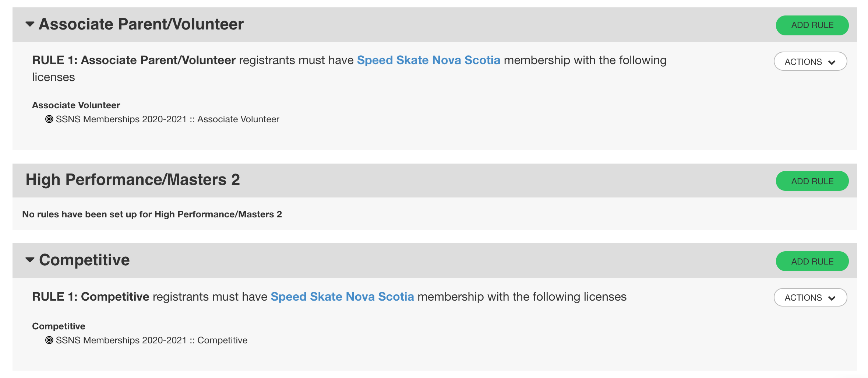This screenshot has height=378, width=868.
Task: Click the Associate Parent/Volunteer section title
Action: (141, 24)
